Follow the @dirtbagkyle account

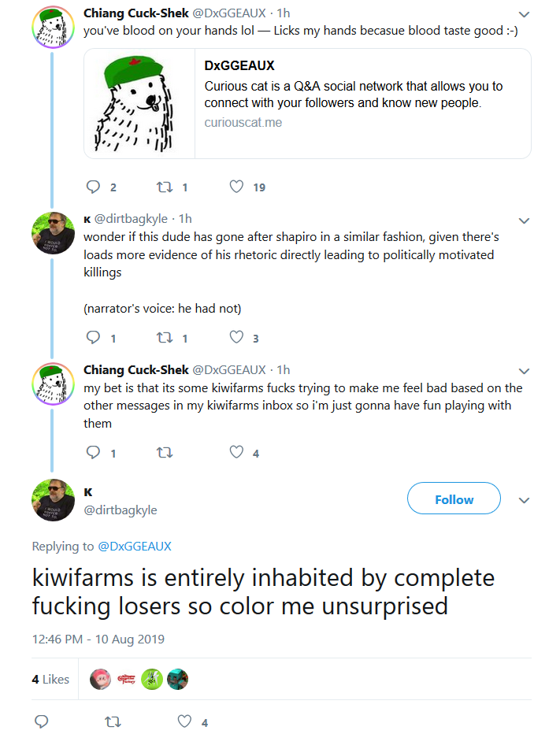point(454,499)
